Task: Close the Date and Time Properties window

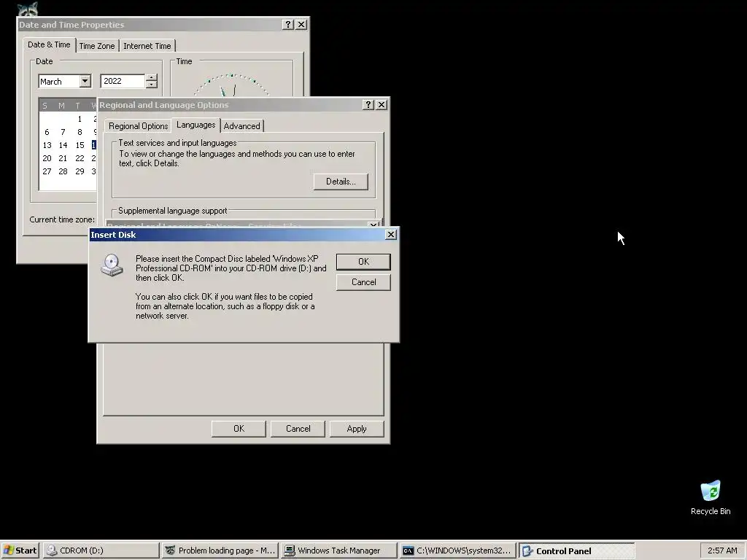Action: click(301, 24)
